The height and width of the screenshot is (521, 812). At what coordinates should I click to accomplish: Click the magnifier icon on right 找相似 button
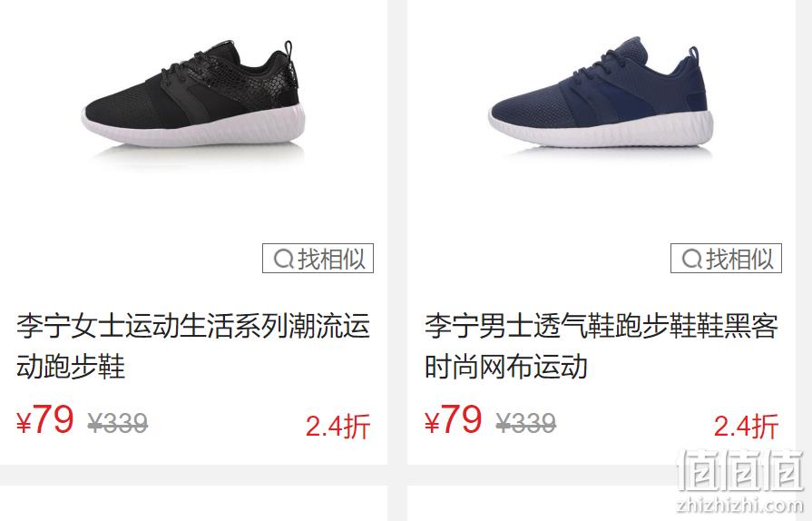pos(692,259)
